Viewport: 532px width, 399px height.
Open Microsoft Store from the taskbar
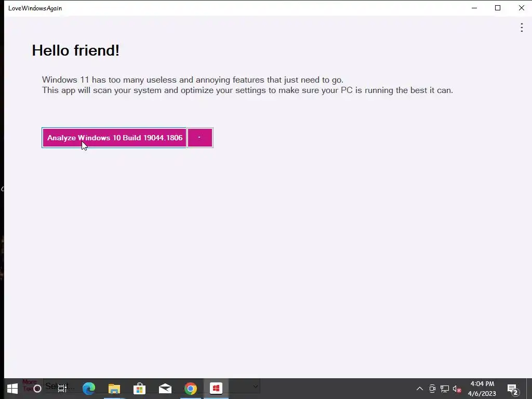coord(139,389)
